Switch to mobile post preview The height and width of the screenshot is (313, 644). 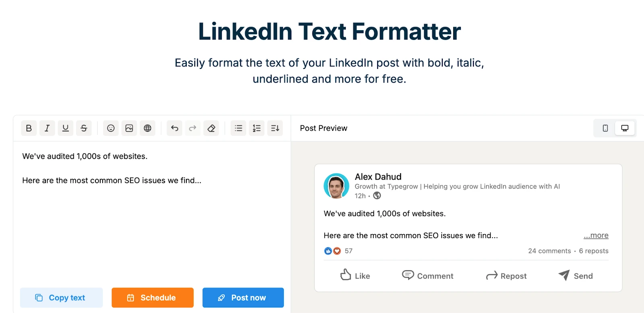[x=605, y=128]
